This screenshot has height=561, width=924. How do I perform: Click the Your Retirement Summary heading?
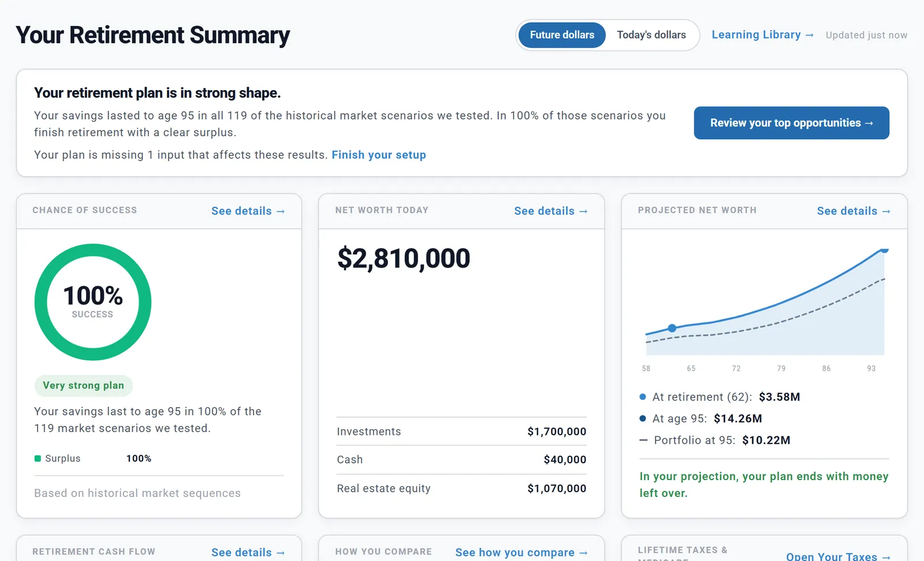[153, 35]
